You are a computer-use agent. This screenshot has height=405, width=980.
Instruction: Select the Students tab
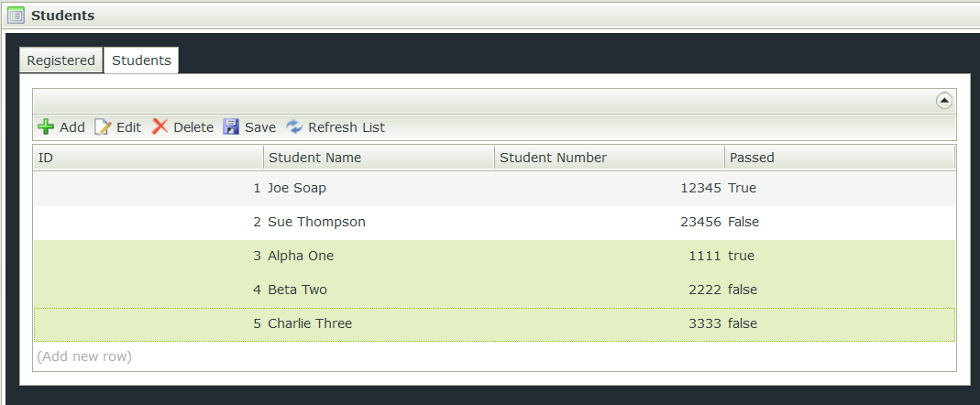coord(141,60)
